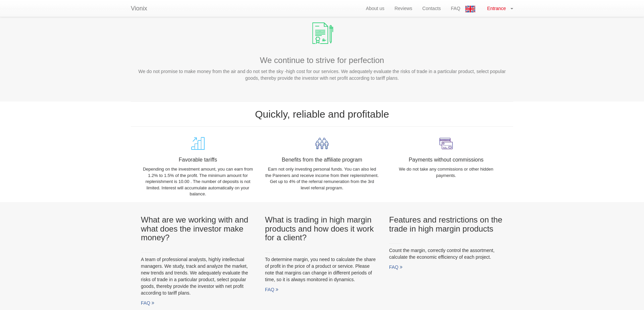Click FAQ in the top navigation
Image resolution: width=644 pixels, height=310 pixels.
(x=455, y=8)
